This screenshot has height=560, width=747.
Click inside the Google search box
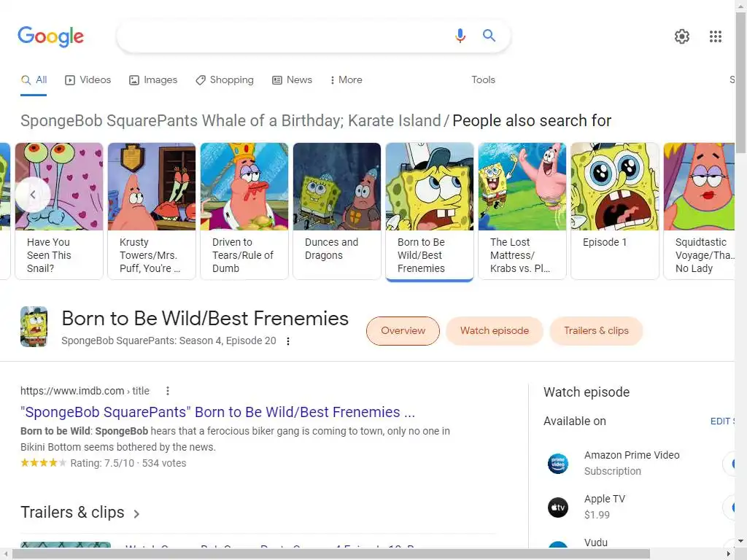[285, 36]
